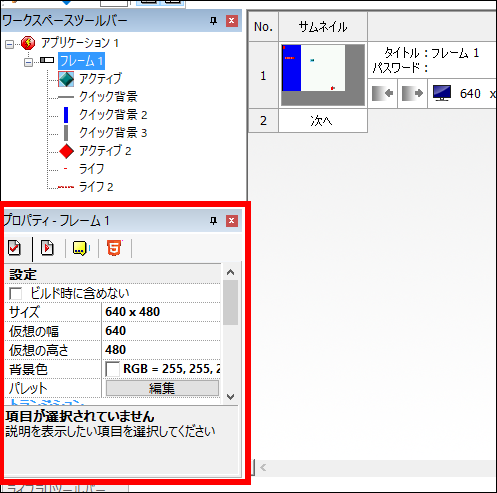Select クイック背景 2 in the tree
The height and width of the screenshot is (493, 497).
click(113, 115)
